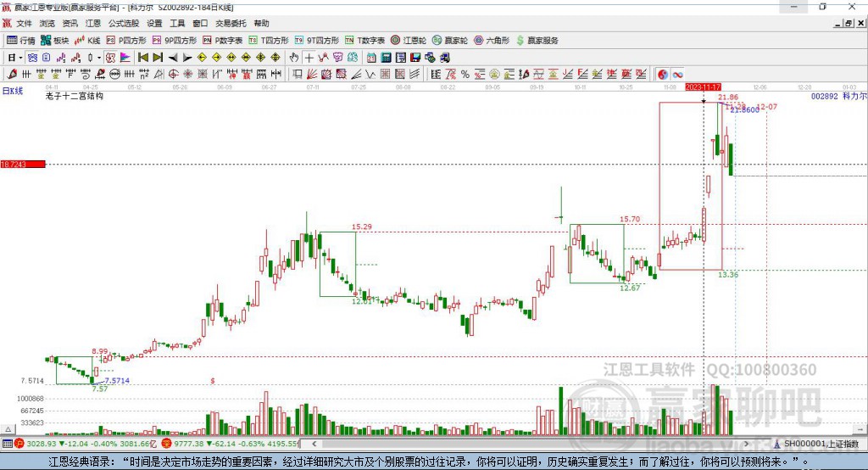Click the 老子十二宫结构 chart title
Screen dimensions: 868x470
click(x=75, y=96)
